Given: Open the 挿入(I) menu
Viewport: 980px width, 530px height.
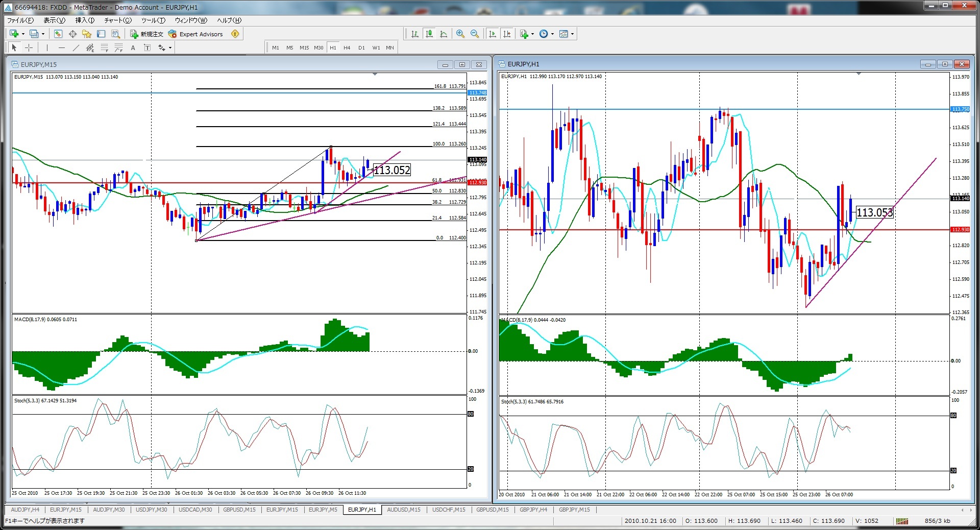Looking at the screenshot, I should [x=85, y=20].
